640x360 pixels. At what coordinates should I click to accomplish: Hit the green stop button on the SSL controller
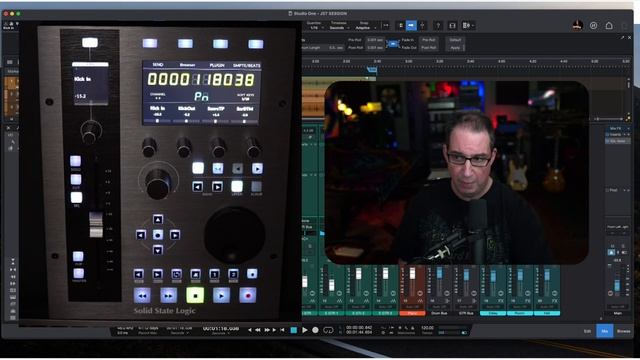pos(195,295)
